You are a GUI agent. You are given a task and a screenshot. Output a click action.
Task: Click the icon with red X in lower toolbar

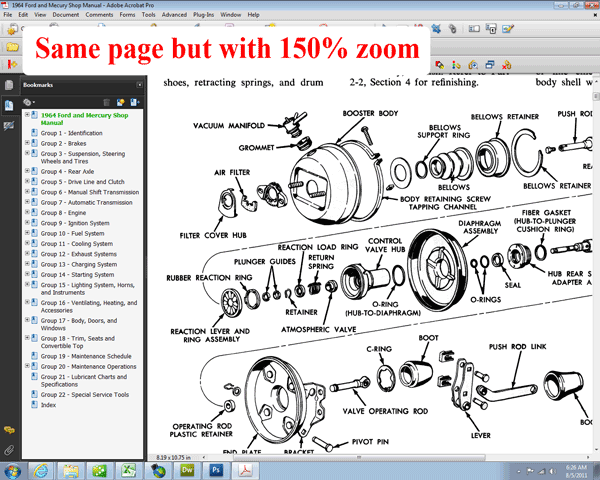coord(506,65)
